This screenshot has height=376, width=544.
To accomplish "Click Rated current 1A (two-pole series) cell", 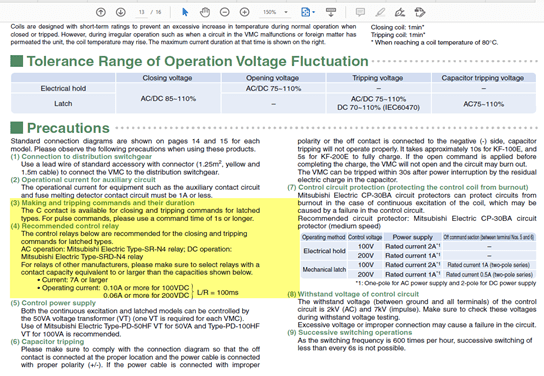I will tap(488, 265).
